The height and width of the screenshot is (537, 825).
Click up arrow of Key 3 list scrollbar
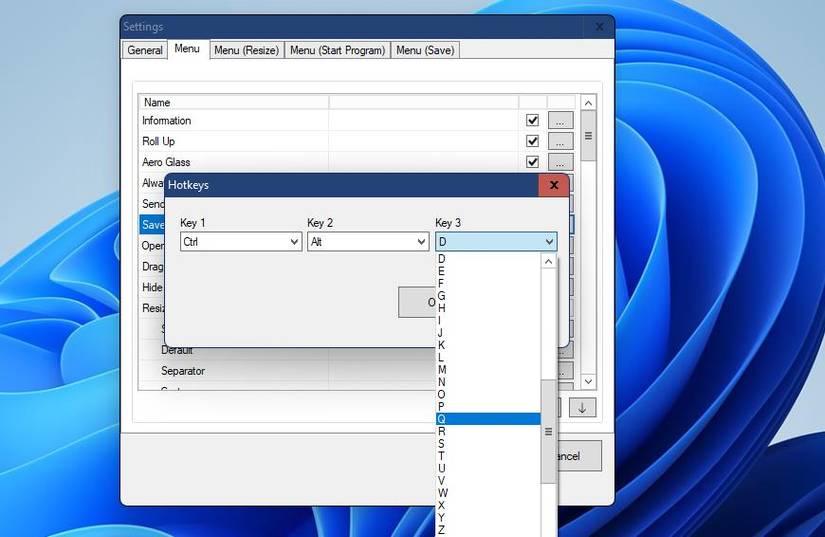pos(548,261)
